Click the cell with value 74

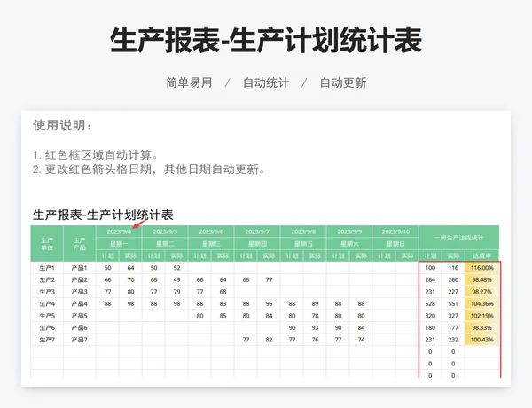click(361, 340)
